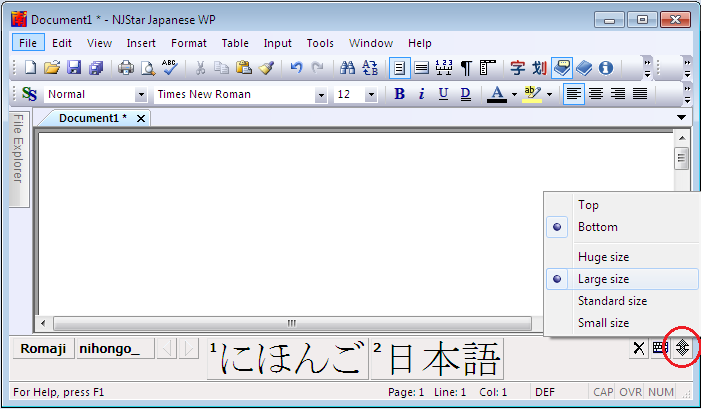Click the red kanji character icon
Image resolution: width=701 pixels, height=409 pixels.
point(518,68)
